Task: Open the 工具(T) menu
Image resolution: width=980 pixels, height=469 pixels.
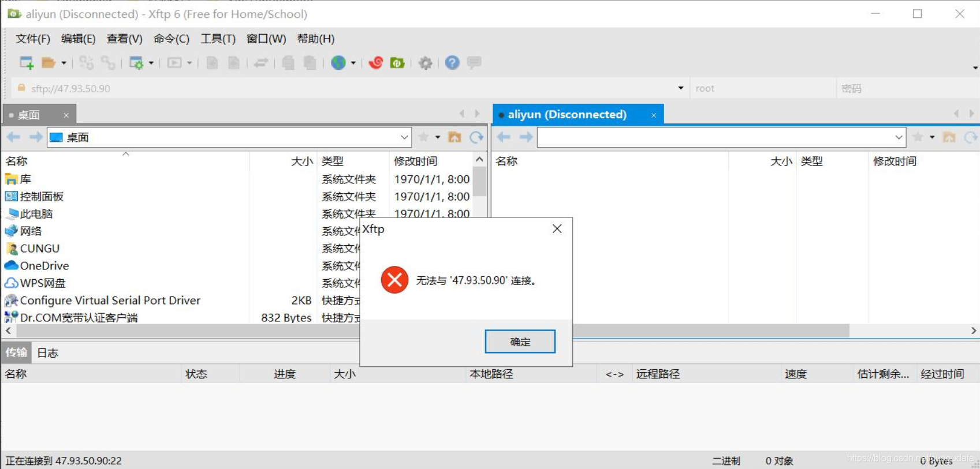Action: click(x=218, y=39)
